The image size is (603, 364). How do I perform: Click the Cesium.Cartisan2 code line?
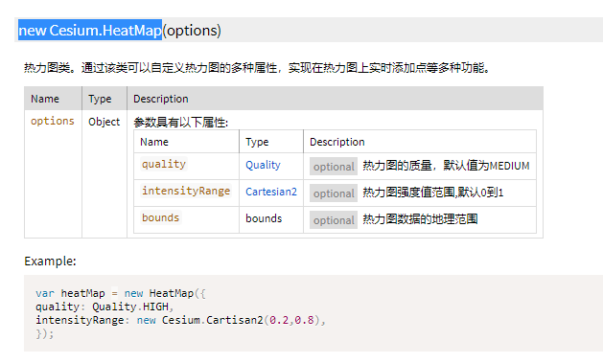click(x=181, y=320)
